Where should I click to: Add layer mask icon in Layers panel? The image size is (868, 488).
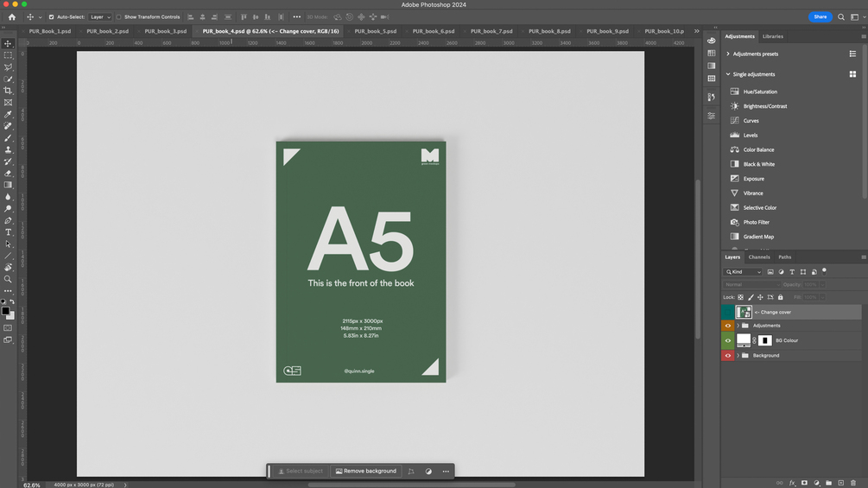tap(804, 483)
